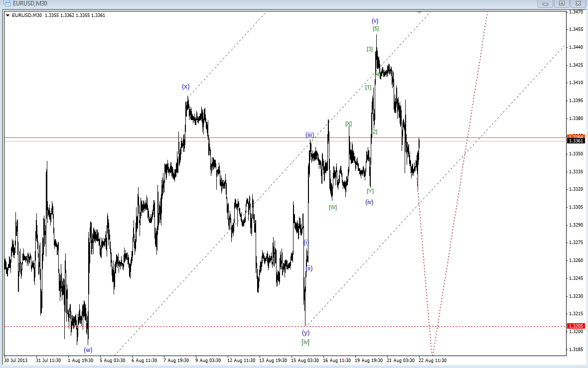588x368 pixels.
Task: Click the 12 Aug 11:30 time label
Action: pyautogui.click(x=241, y=361)
